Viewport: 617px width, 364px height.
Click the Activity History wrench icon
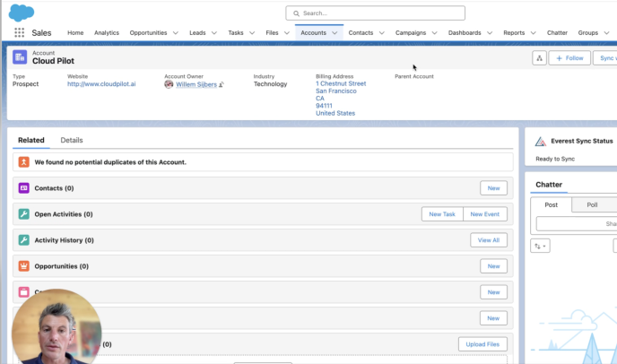click(24, 240)
